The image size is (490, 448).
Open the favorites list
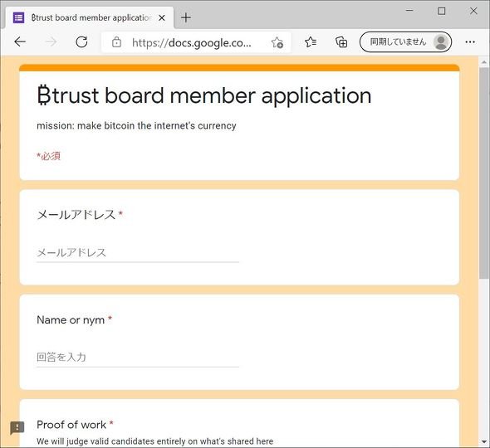[311, 41]
